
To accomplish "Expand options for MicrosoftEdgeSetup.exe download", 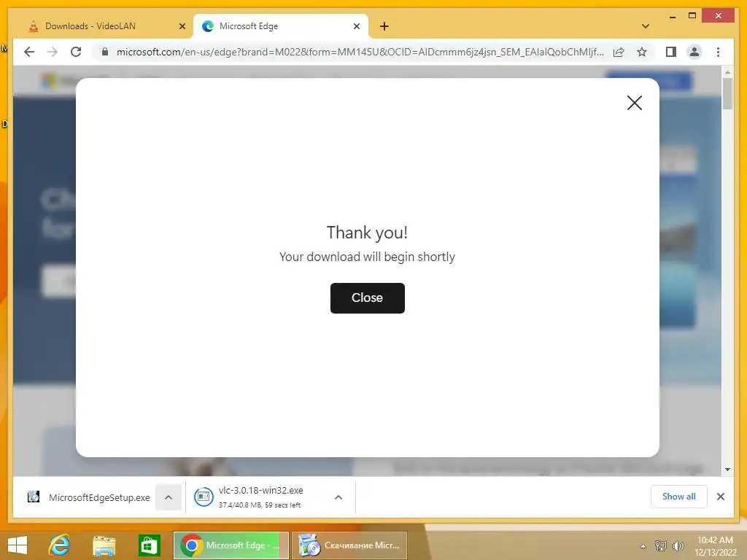I will coord(169,497).
